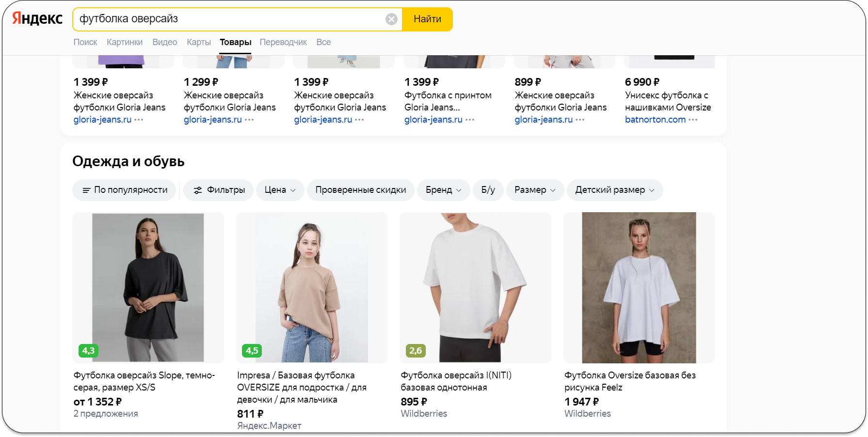Expand the Цена dropdown
Screen dimensions: 868x437
coord(280,190)
